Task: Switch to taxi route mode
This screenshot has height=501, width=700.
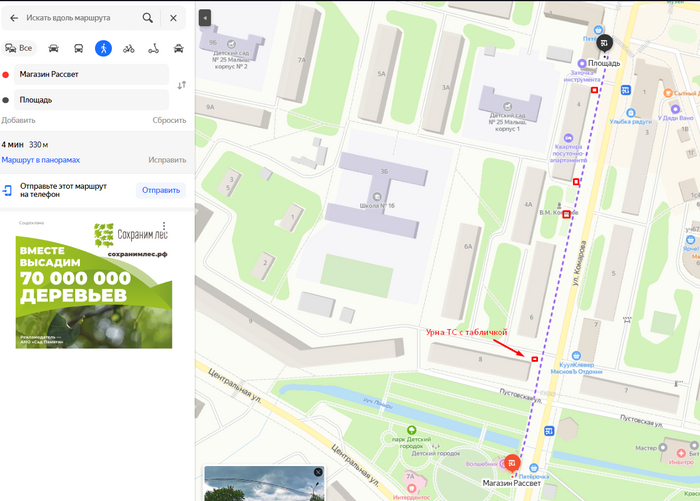Action: point(179,48)
